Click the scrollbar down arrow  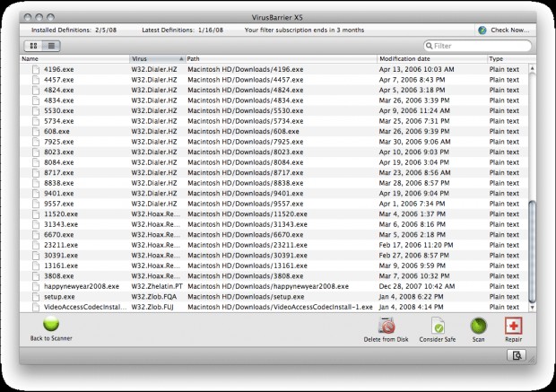533,308
